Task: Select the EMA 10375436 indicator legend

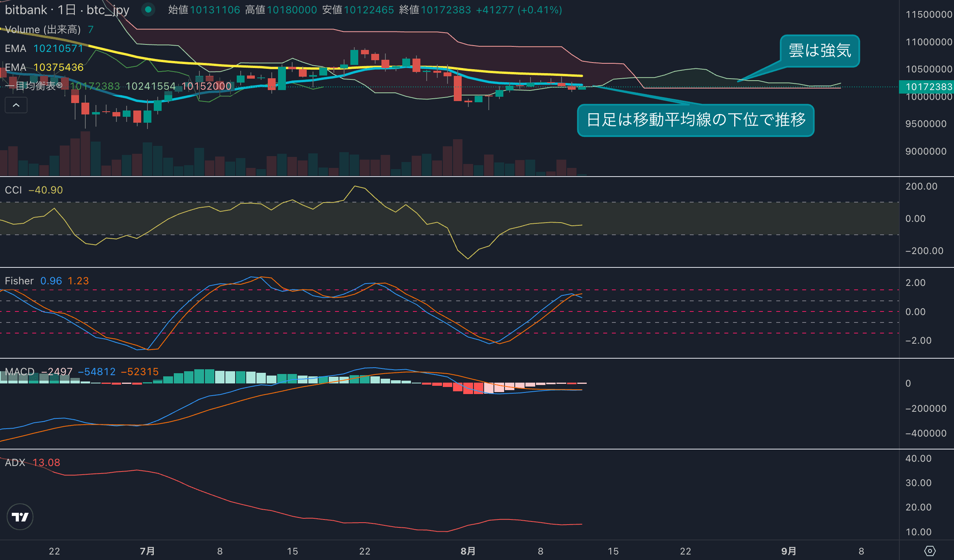Action: click(x=44, y=67)
